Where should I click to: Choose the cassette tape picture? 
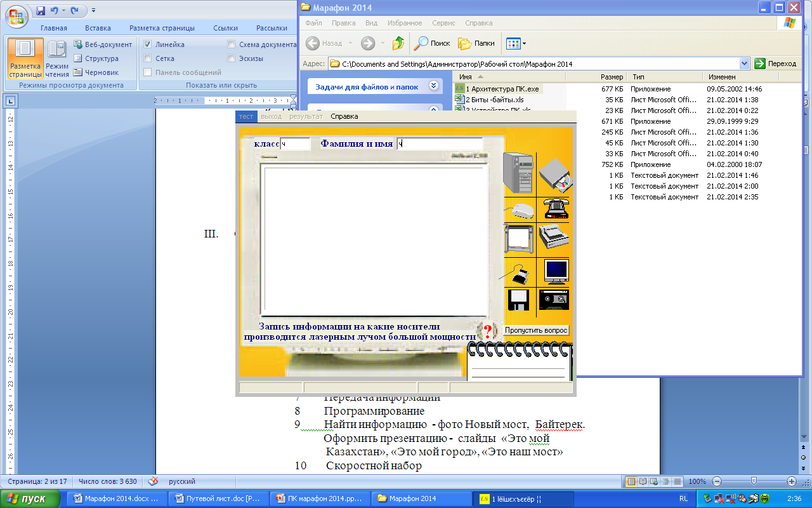pos(554,299)
